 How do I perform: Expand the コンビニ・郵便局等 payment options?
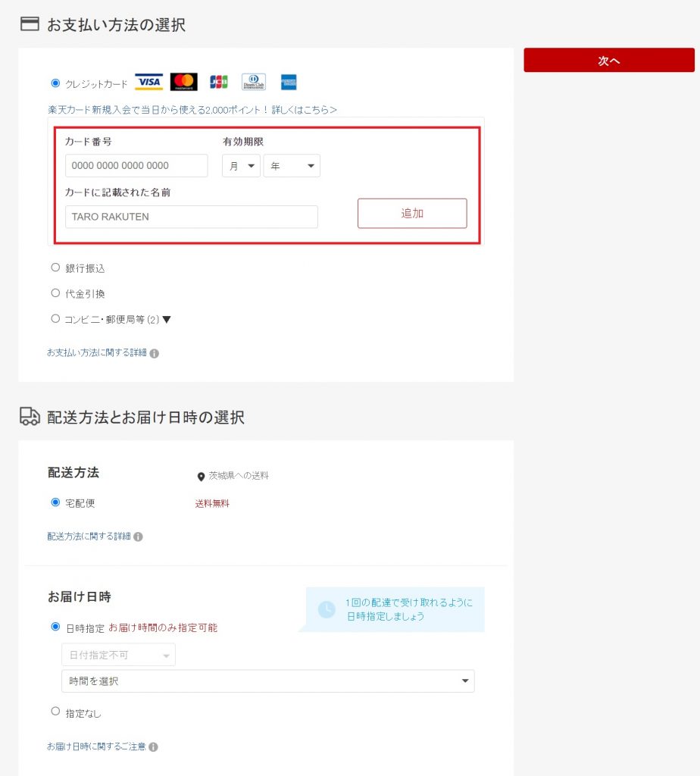pos(167,319)
